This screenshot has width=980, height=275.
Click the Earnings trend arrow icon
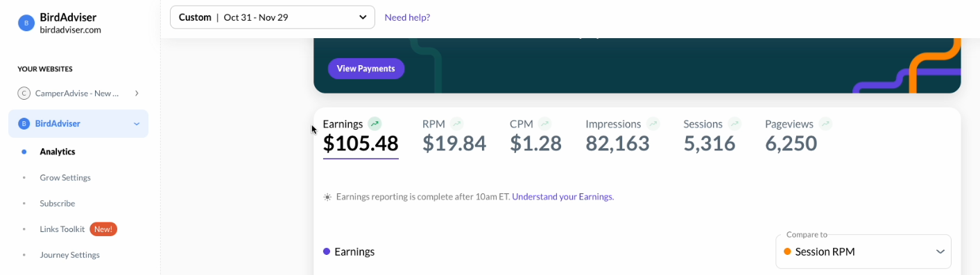(375, 124)
